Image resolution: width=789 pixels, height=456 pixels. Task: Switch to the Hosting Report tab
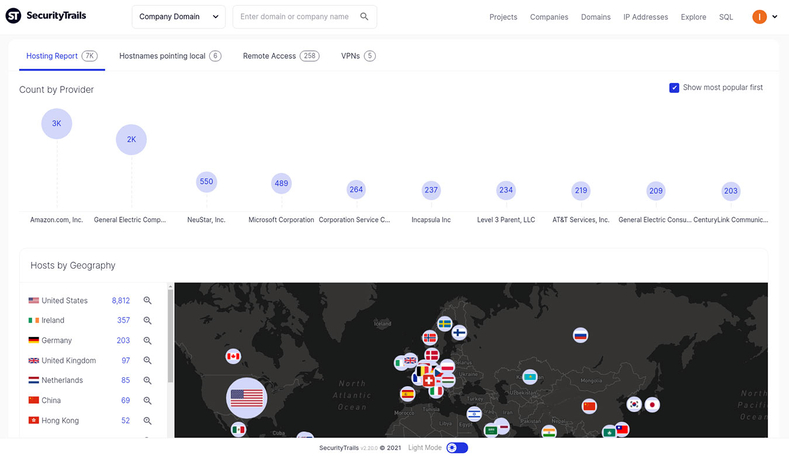point(62,56)
